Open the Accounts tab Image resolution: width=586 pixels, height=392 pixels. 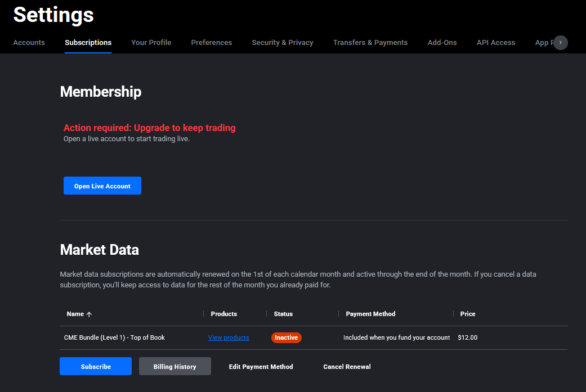pos(29,43)
